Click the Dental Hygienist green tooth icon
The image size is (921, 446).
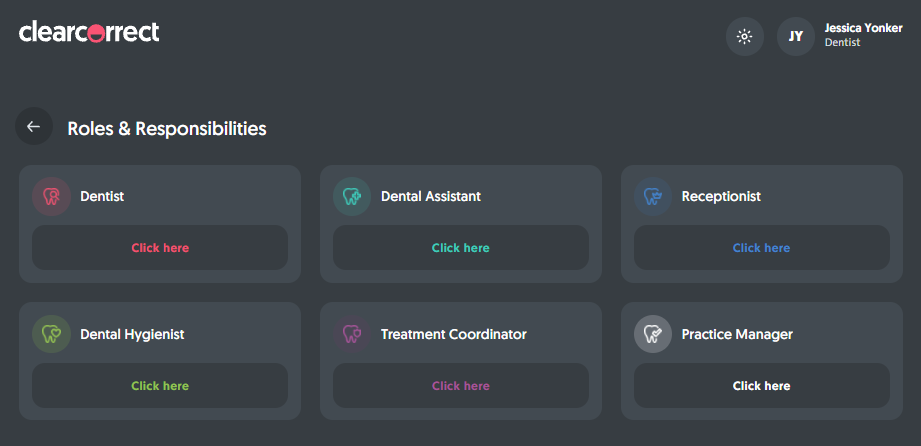[51, 334]
